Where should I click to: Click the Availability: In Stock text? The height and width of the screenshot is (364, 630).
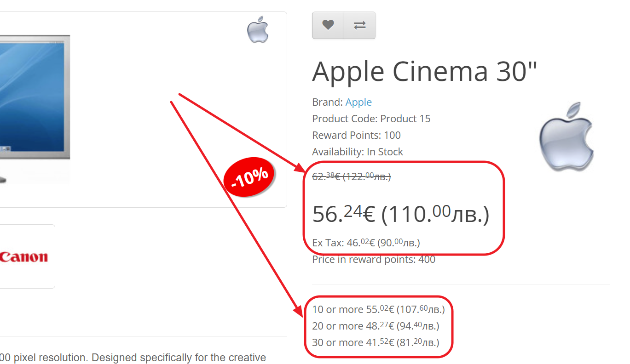click(357, 152)
